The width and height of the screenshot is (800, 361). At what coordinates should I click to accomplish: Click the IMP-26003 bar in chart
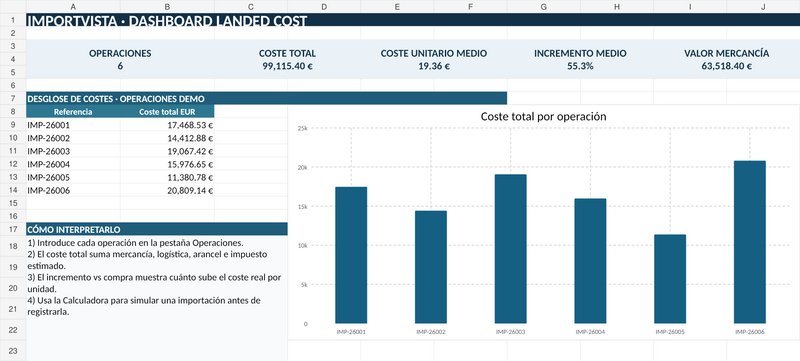pyautogui.click(x=510, y=249)
